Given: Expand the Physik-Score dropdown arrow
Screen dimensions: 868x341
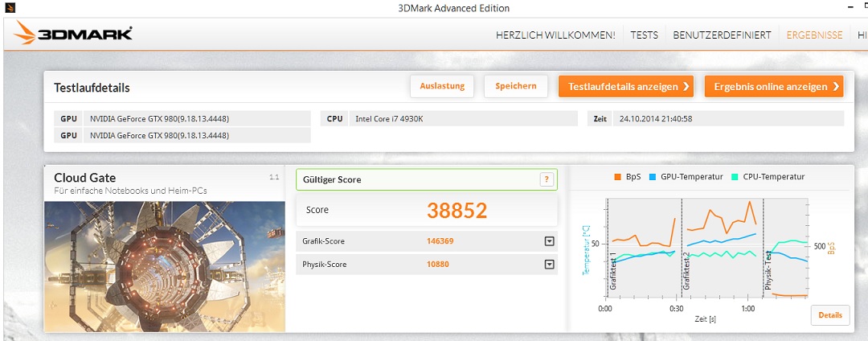Looking at the screenshot, I should [549, 265].
